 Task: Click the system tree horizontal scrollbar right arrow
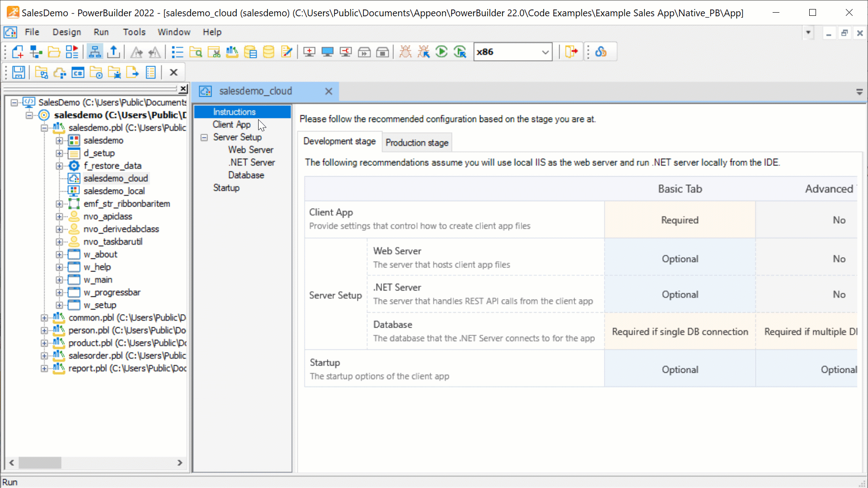pyautogui.click(x=180, y=463)
